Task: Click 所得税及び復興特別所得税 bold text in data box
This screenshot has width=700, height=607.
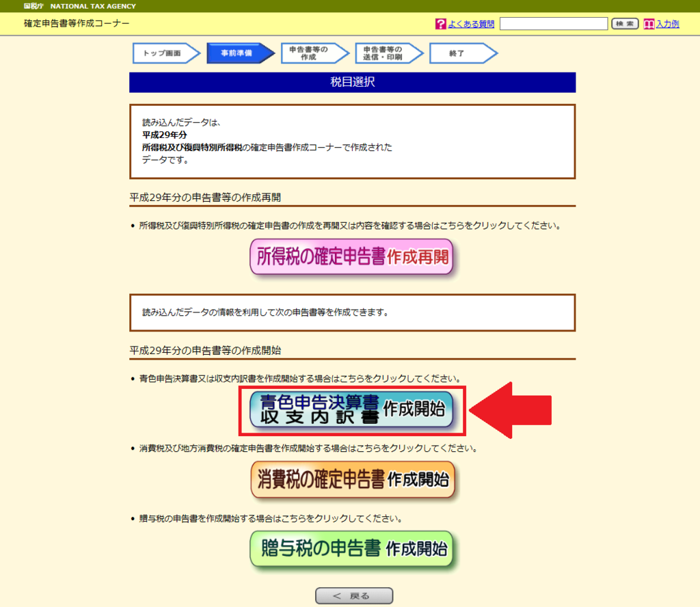Action: click(192, 147)
